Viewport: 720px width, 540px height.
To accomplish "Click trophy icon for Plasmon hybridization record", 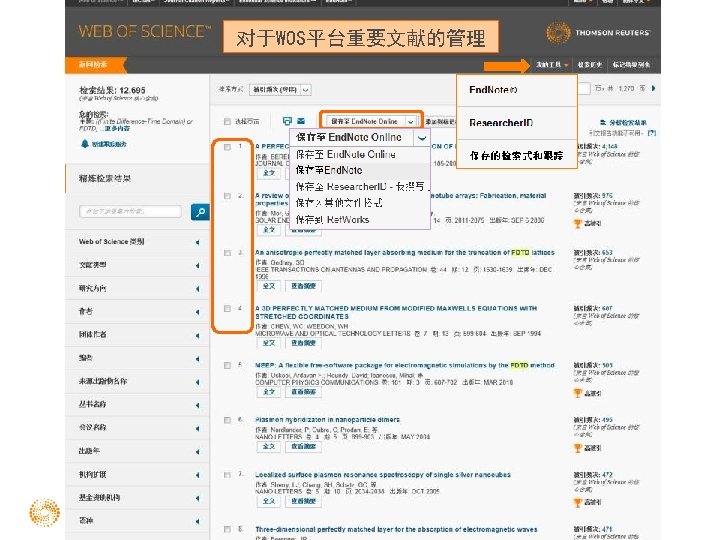I will tap(578, 448).
